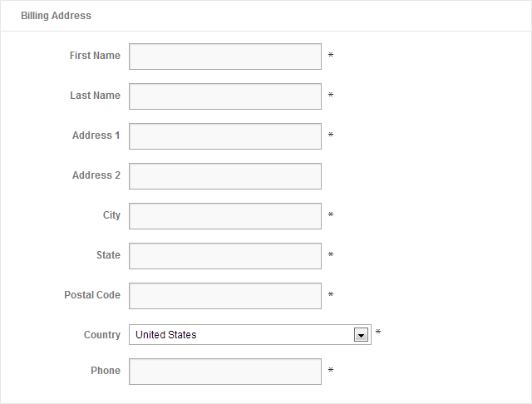Click the State input box
This screenshot has width=532, height=404.
[x=224, y=256]
